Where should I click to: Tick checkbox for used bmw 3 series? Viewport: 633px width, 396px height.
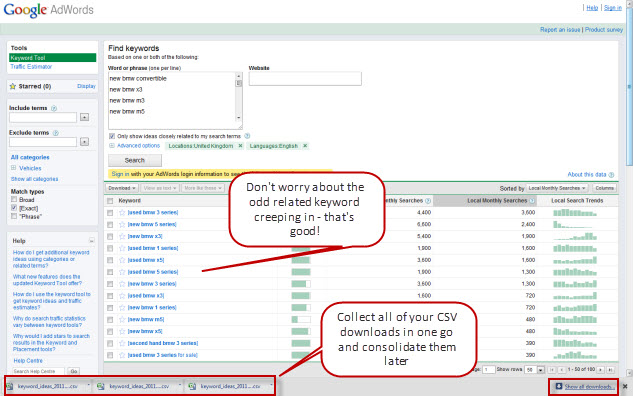[110, 213]
